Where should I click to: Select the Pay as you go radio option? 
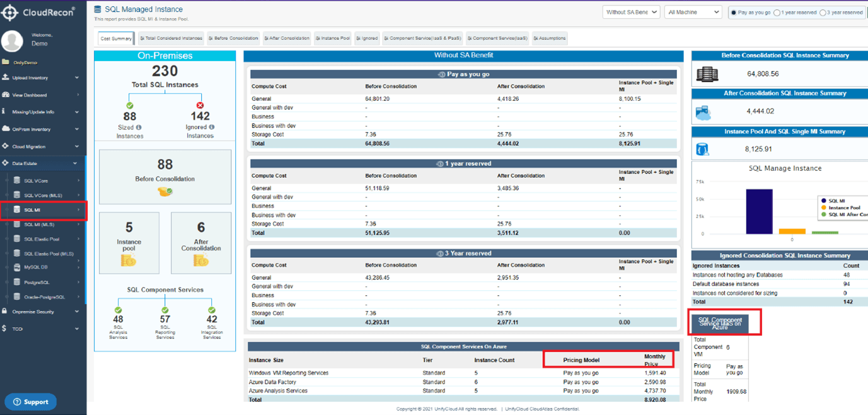point(734,13)
